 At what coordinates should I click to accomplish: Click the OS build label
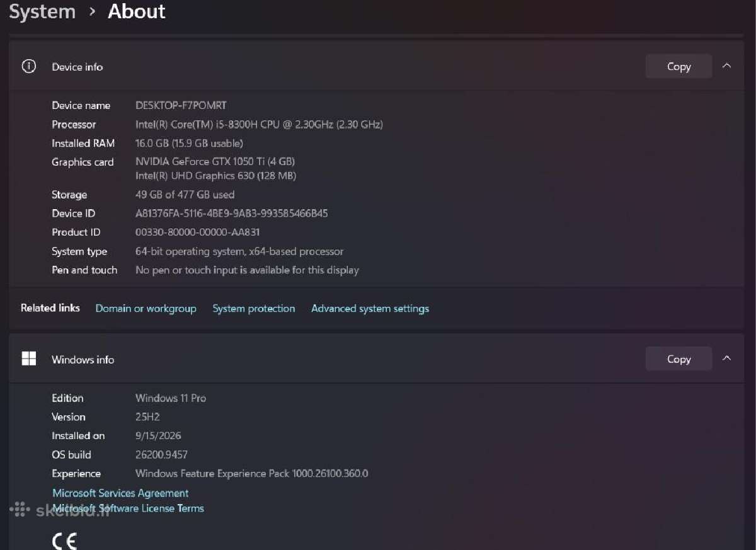point(71,455)
